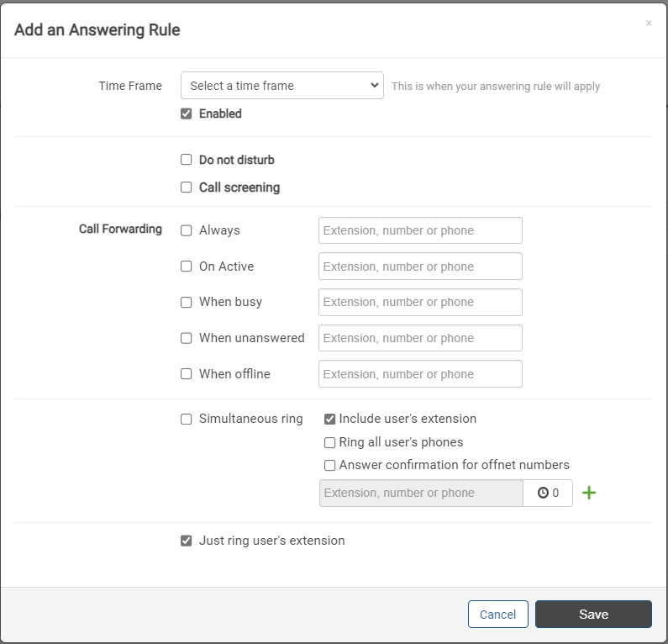
Task: Enable Simultaneous ring
Action: [x=187, y=419]
